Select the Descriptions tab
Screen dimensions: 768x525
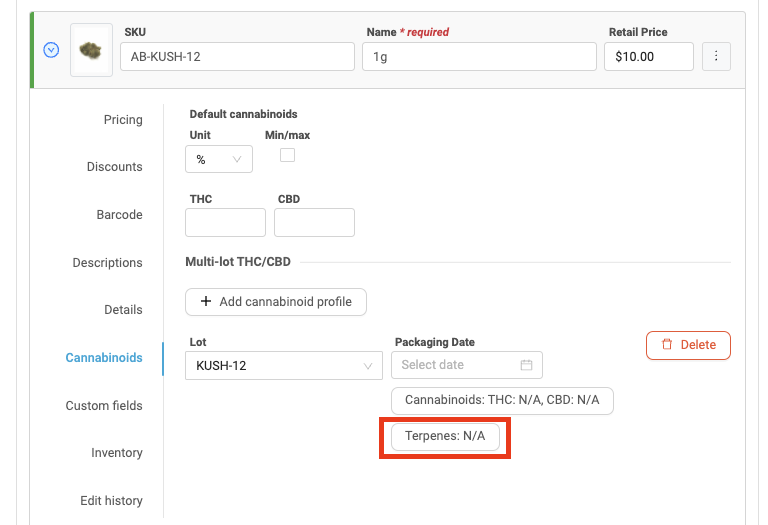107,263
